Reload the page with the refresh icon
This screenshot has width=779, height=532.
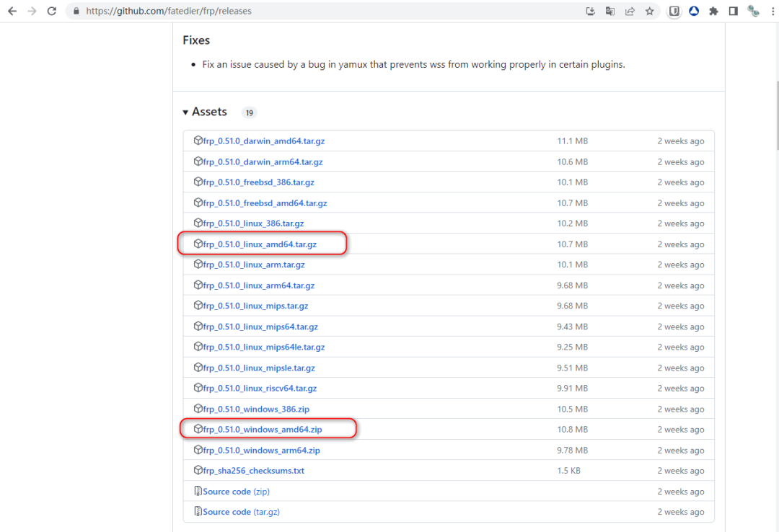(51, 11)
